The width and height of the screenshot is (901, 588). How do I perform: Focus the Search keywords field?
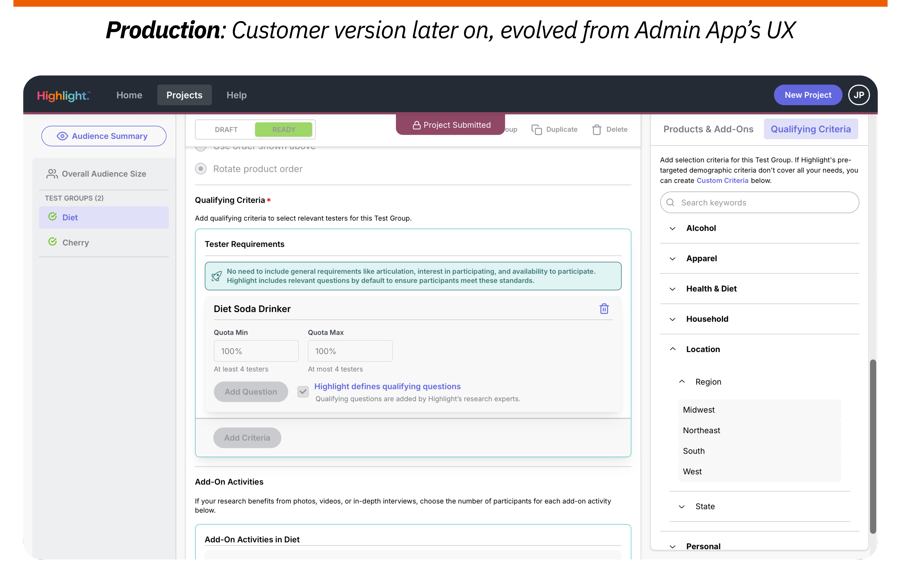coord(759,203)
